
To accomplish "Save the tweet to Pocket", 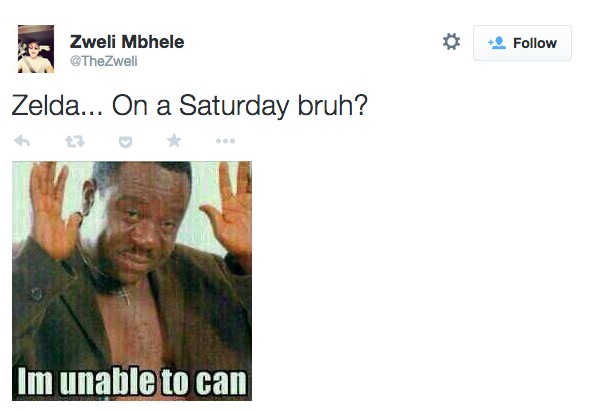I will point(125,142).
